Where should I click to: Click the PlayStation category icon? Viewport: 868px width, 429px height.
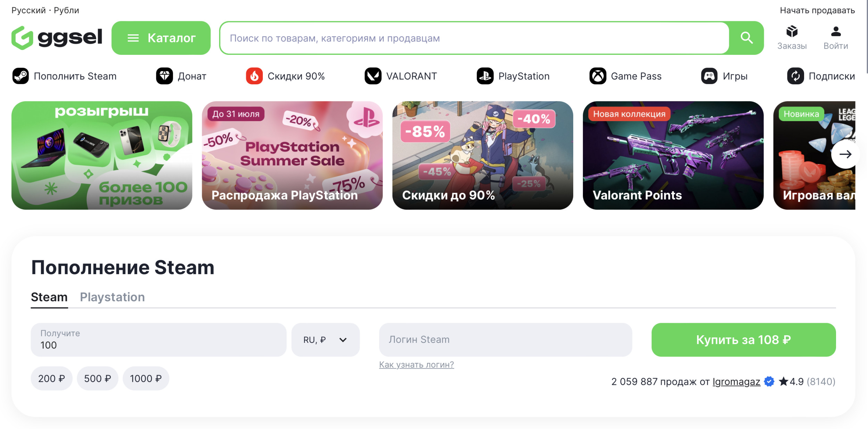[x=485, y=76]
